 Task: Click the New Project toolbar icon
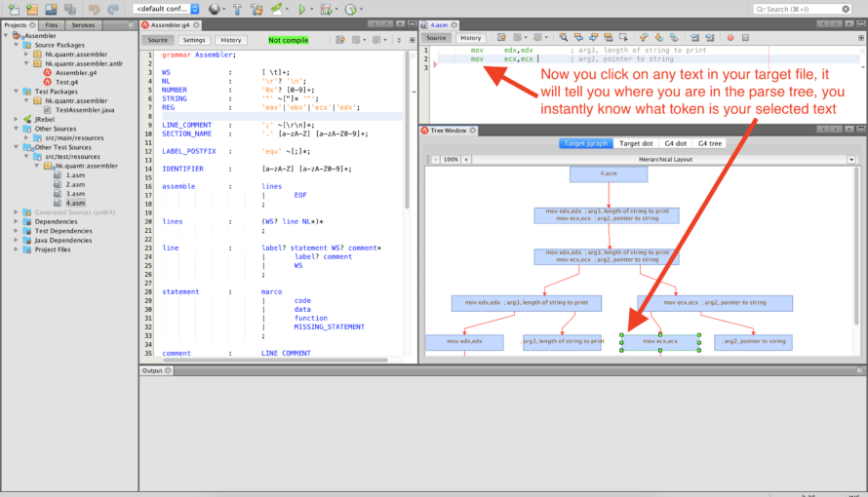click(x=32, y=9)
